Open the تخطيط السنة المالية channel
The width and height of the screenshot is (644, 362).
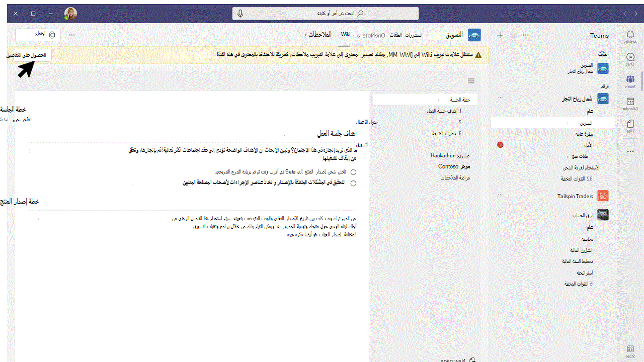click(577, 261)
